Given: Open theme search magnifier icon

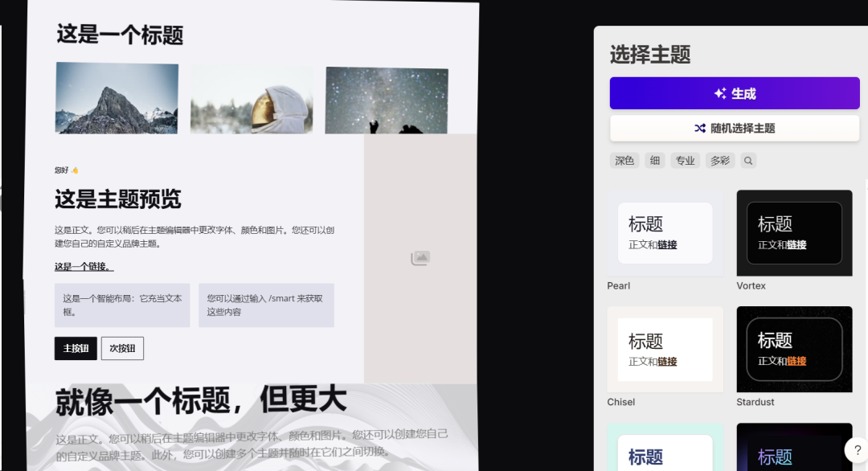Looking at the screenshot, I should point(748,161).
